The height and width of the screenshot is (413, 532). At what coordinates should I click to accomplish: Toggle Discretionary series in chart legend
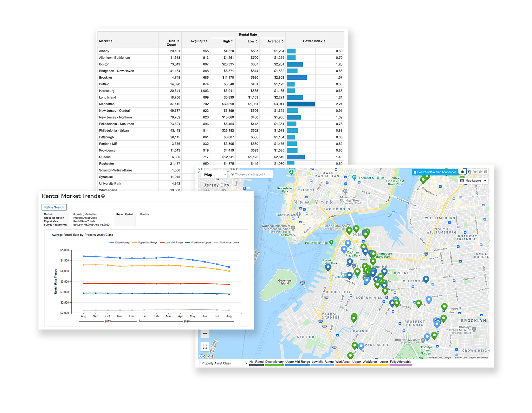[x=120, y=242]
